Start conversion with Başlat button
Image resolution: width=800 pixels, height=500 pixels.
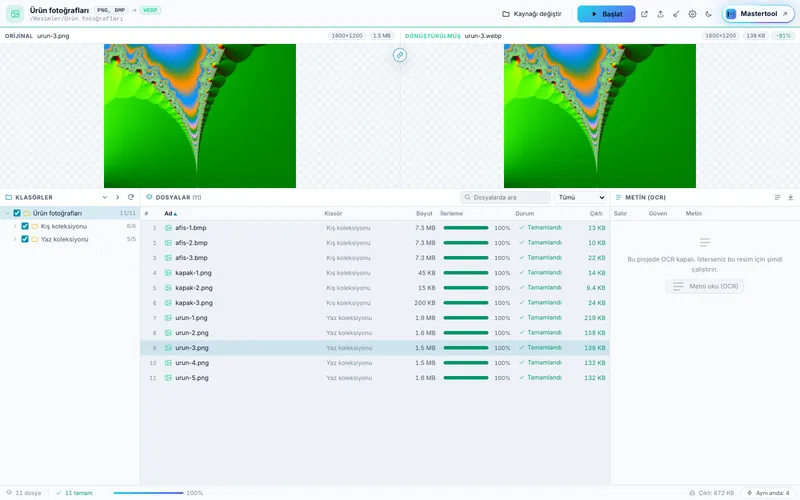pos(606,14)
